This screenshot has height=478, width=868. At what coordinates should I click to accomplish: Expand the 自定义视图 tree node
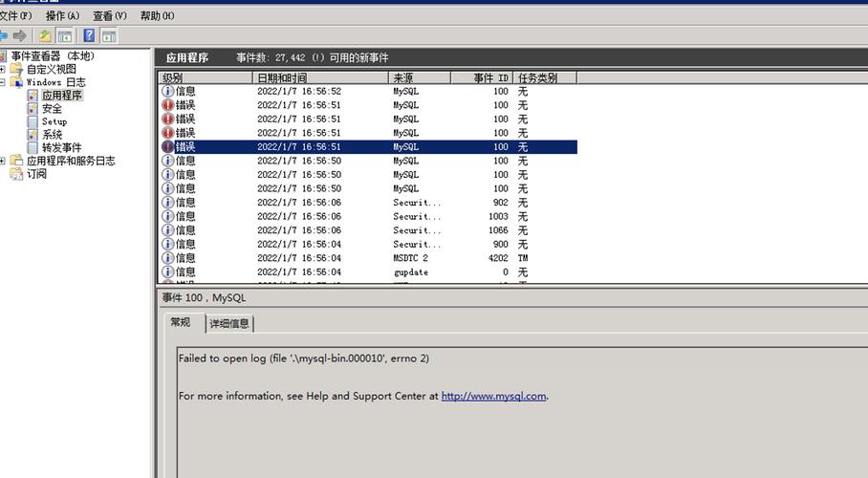click(3, 69)
